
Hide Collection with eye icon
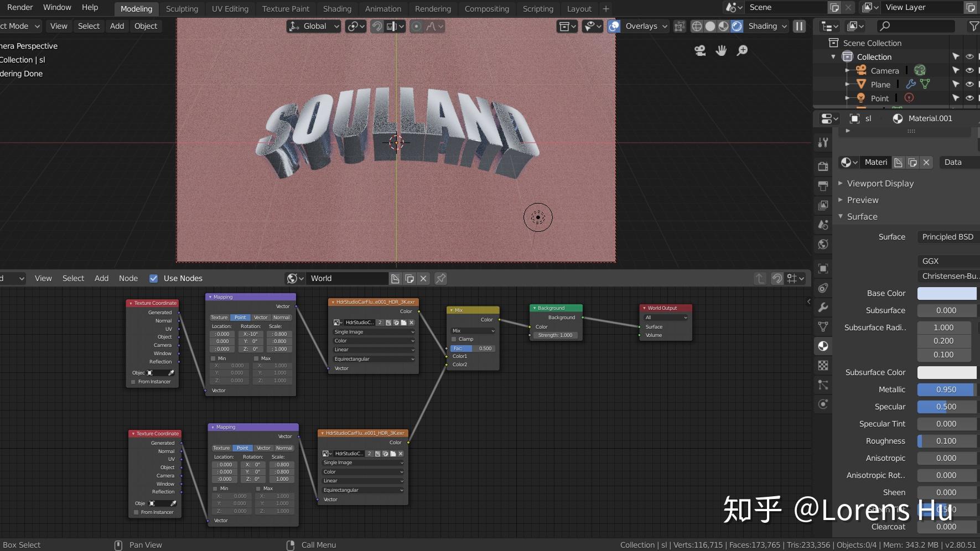(969, 56)
